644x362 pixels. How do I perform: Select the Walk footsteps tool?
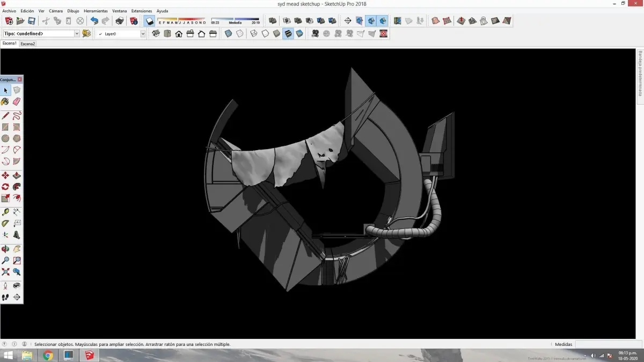(5, 297)
